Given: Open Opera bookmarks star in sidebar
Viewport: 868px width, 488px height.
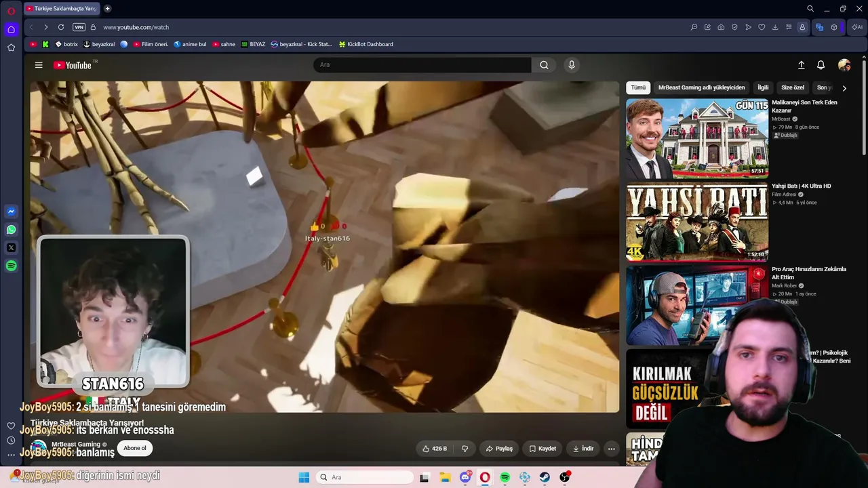Looking at the screenshot, I should coord(11,47).
